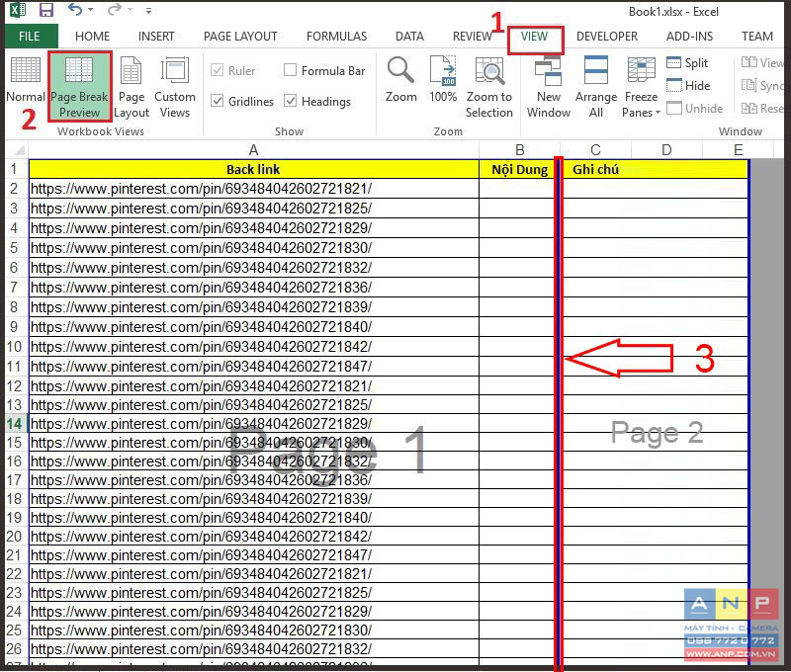Uncheck the Gridlines checkbox
This screenshot has height=672, width=791.
coord(217,101)
